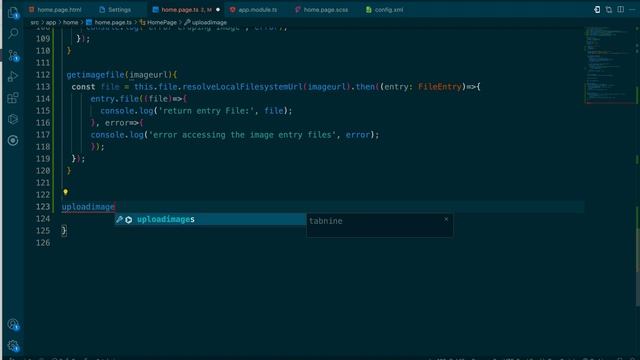Click the app breadcrumb
This screenshot has height=360, width=640.
tap(51, 22)
